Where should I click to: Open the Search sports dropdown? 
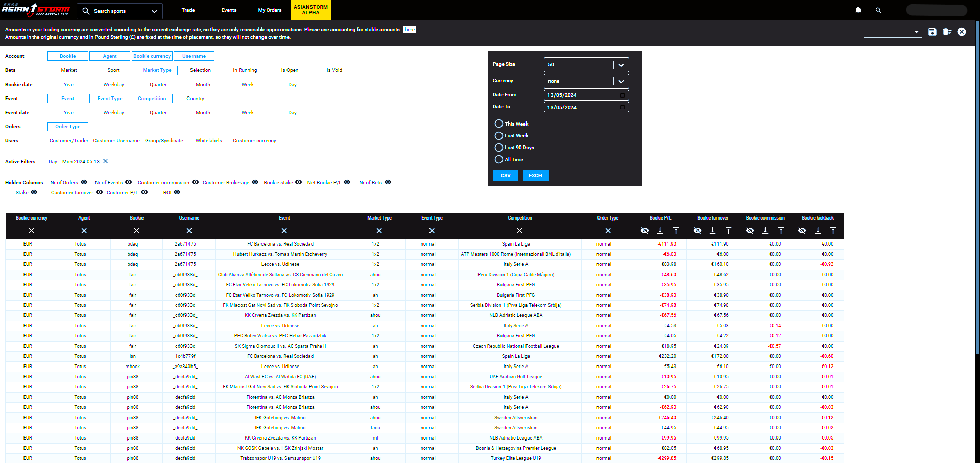click(x=119, y=11)
